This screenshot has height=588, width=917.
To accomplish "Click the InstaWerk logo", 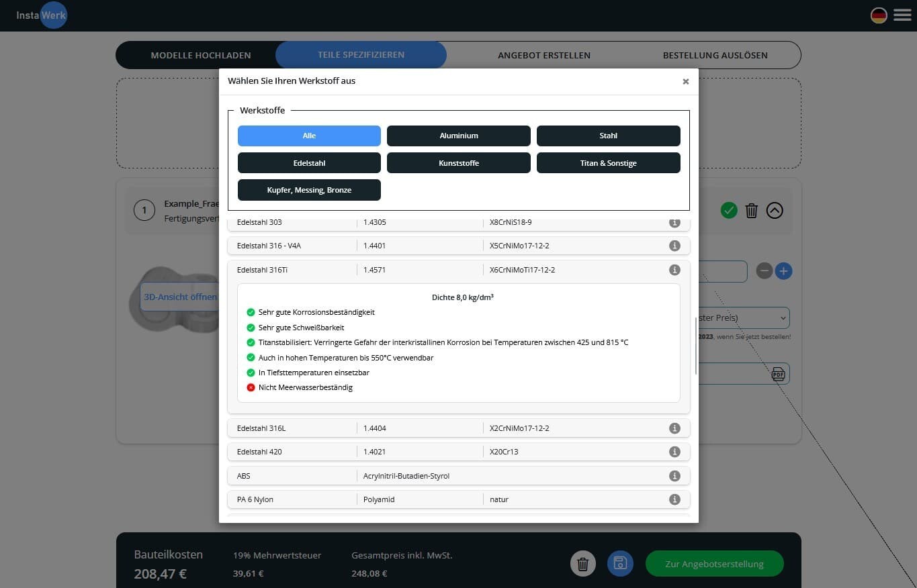I will point(42,15).
